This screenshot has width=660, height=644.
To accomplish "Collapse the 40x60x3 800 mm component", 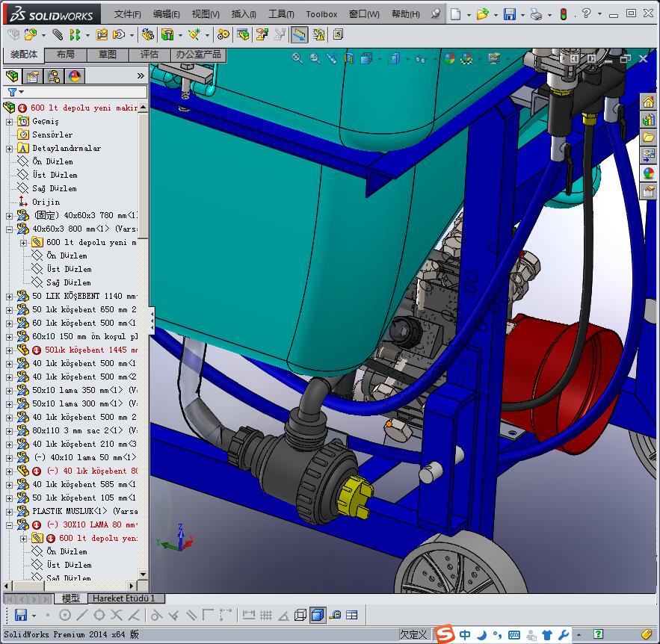I will [10, 229].
